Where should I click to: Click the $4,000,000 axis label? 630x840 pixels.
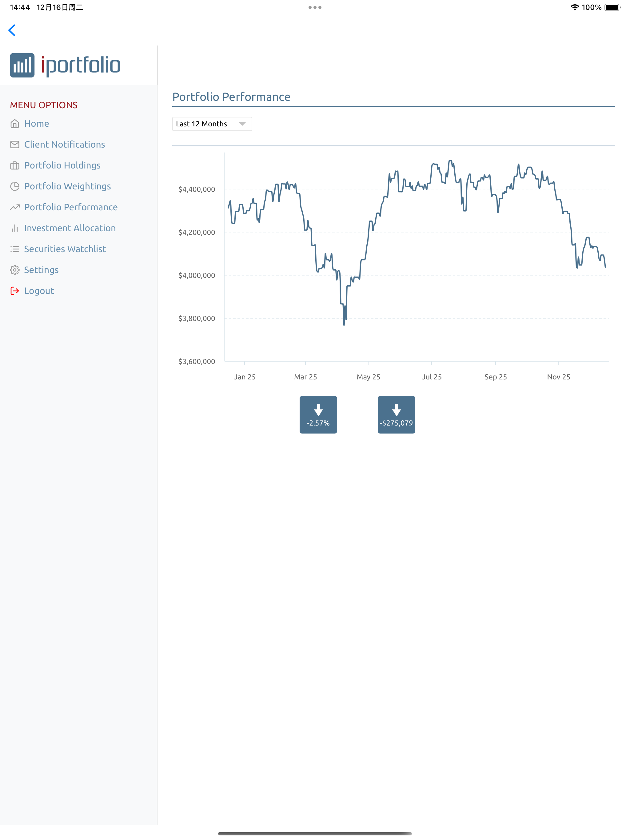click(x=197, y=275)
